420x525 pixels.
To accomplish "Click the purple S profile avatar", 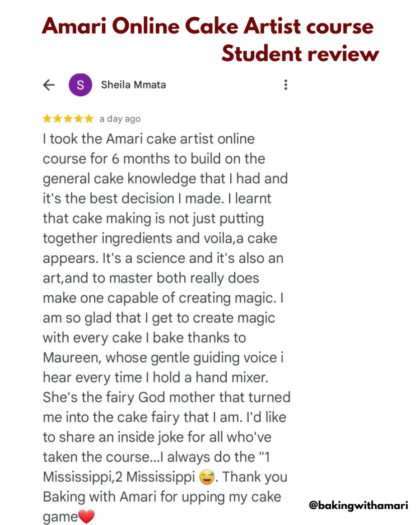I will coord(80,85).
